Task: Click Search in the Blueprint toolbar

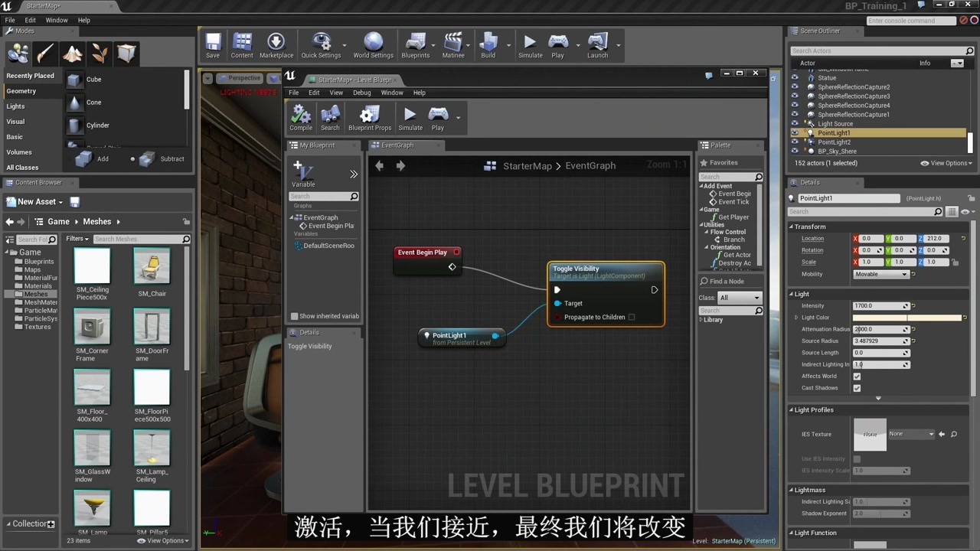Action: coord(330,118)
